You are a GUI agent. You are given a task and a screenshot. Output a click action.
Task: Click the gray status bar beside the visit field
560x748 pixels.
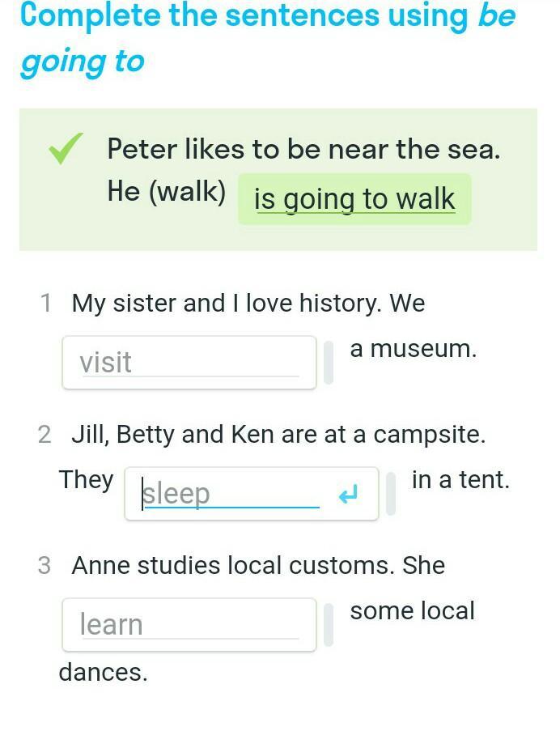329,362
